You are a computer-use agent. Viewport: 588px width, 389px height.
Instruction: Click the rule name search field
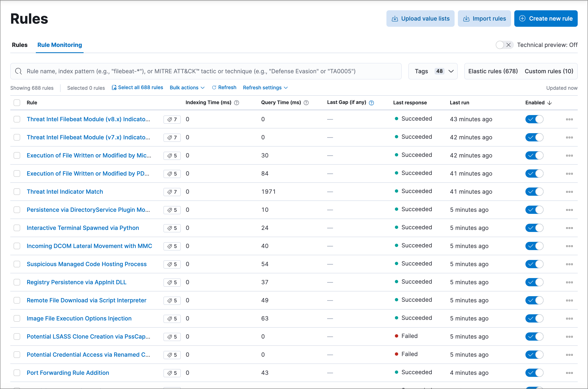(x=206, y=71)
